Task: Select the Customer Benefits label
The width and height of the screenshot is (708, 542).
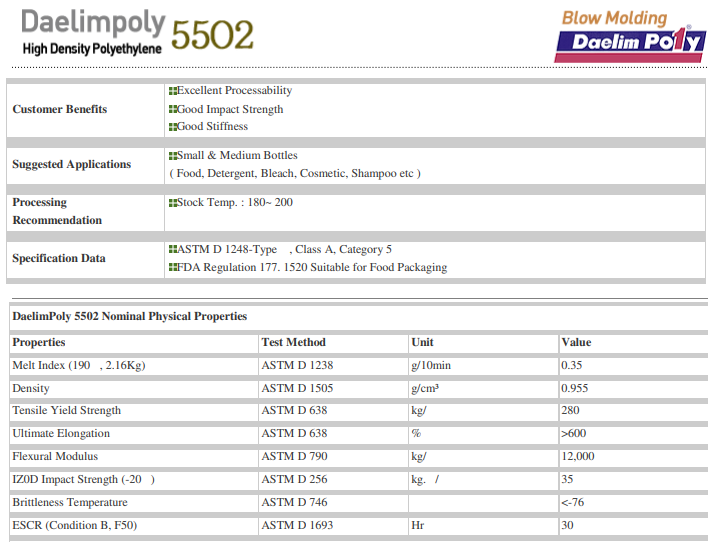Action: pyautogui.click(x=60, y=109)
